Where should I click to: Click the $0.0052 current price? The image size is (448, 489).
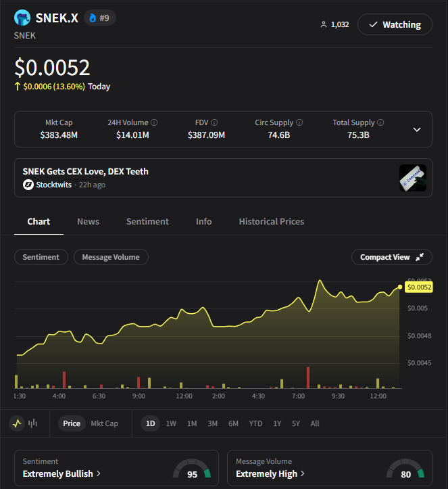(52, 68)
